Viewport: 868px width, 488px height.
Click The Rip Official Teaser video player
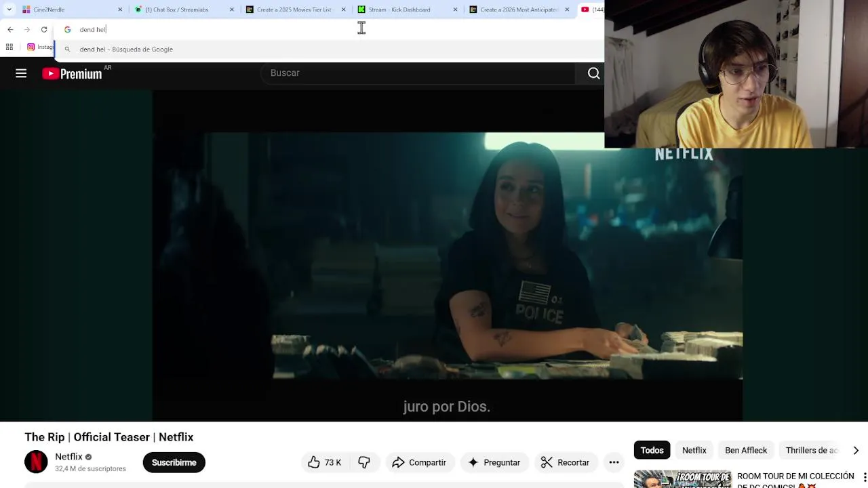click(448, 256)
